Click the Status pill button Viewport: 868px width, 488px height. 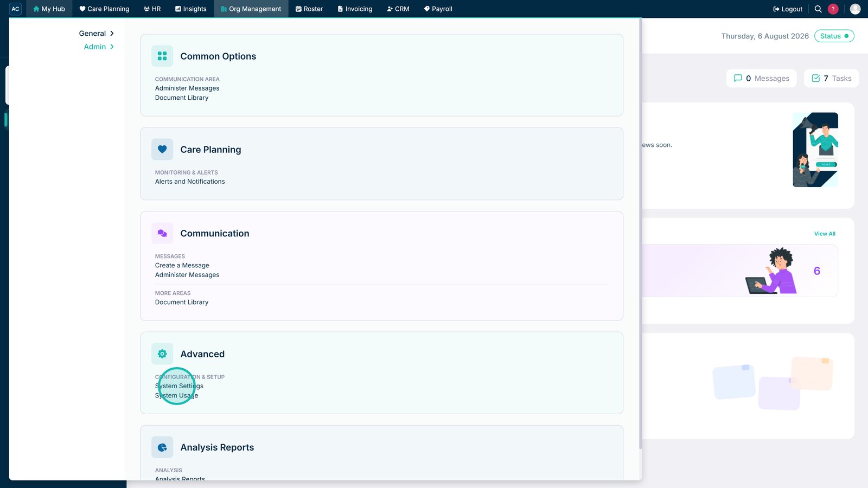coord(834,36)
